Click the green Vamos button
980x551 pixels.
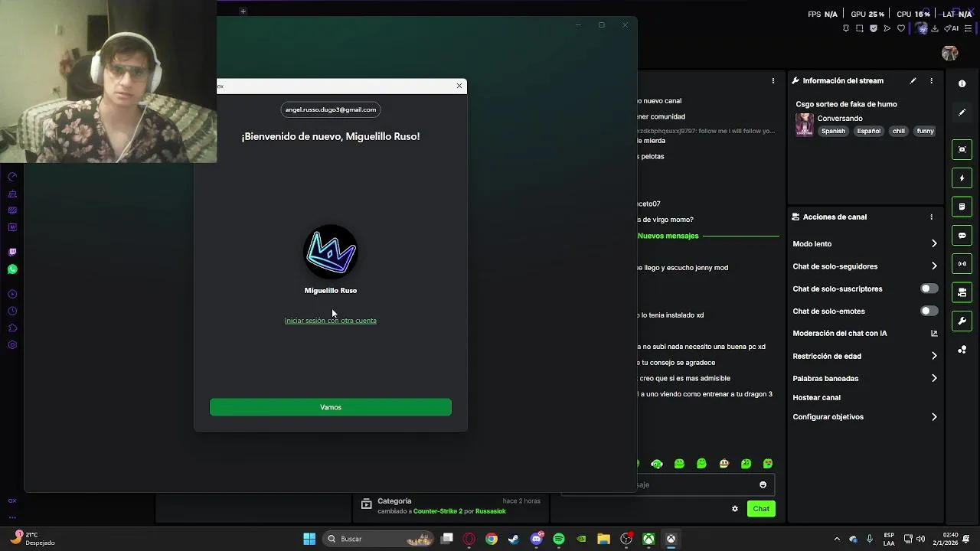tap(331, 407)
